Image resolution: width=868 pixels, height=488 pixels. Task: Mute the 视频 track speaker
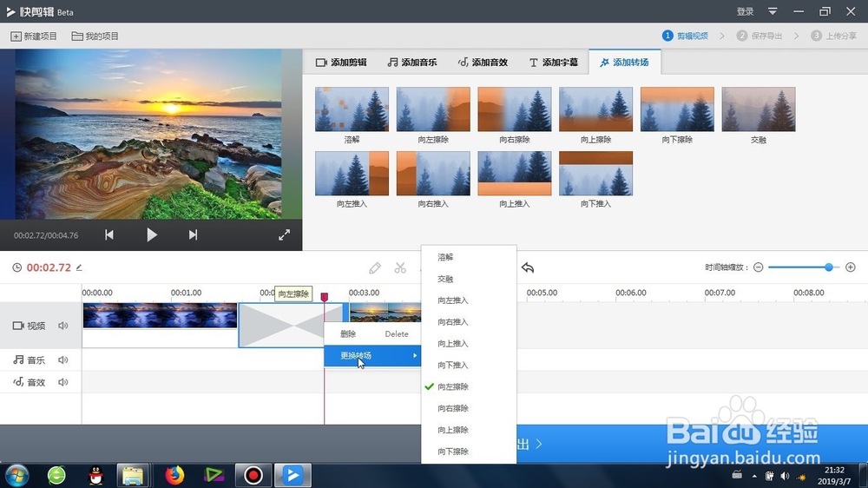point(63,326)
